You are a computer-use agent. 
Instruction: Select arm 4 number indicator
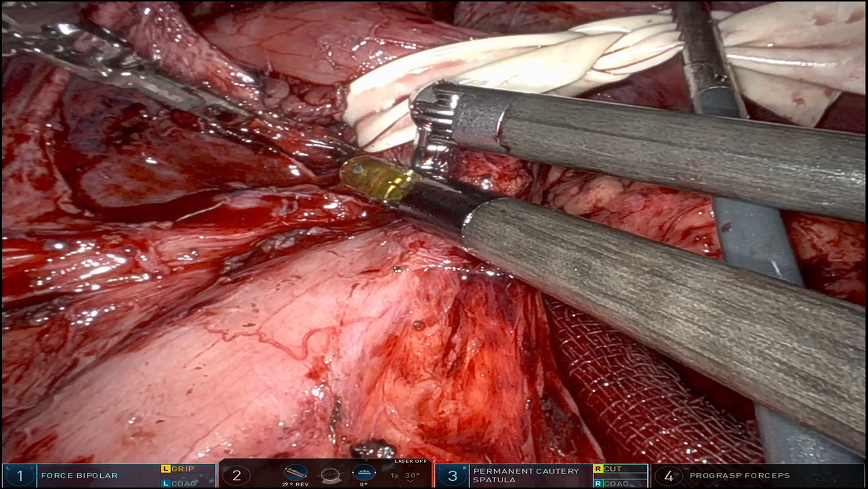[669, 476]
